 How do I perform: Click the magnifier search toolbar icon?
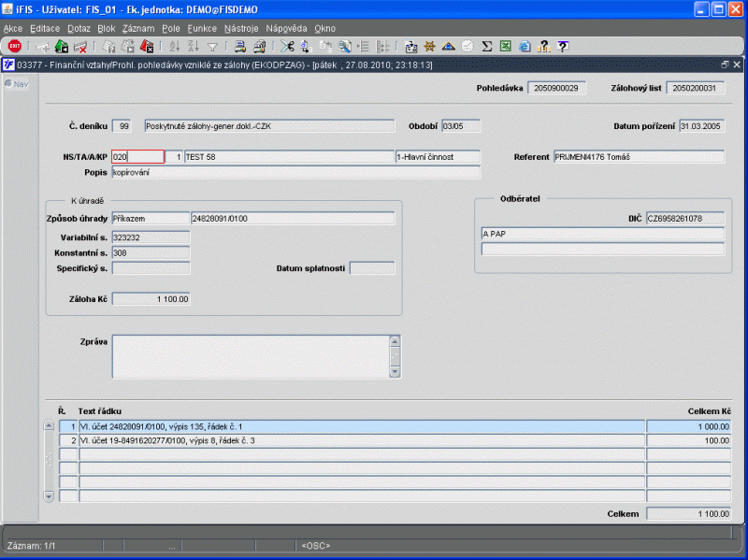(x=344, y=46)
